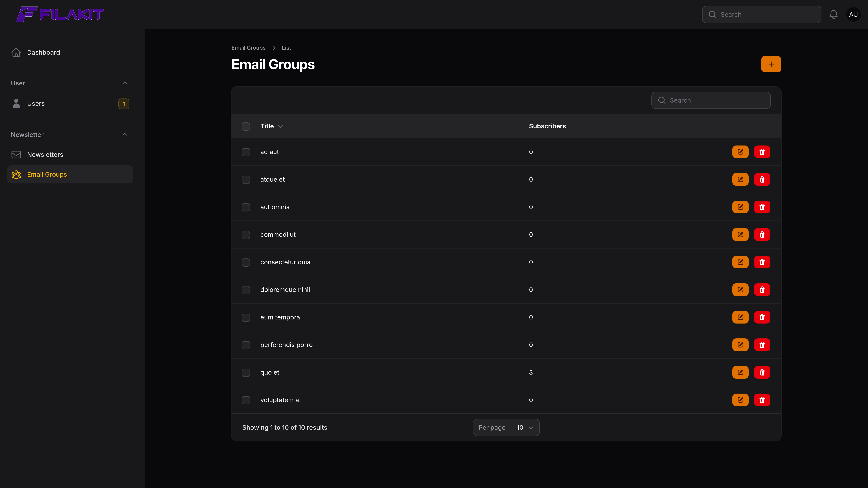Delete the 'voluptatem at' group
The image size is (868, 488).
pyautogui.click(x=762, y=400)
